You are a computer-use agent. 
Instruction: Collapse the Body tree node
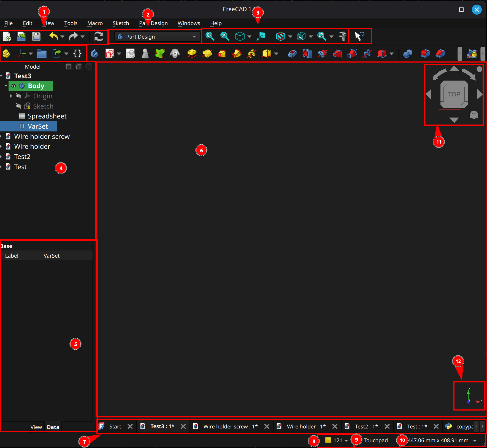[x=6, y=86]
